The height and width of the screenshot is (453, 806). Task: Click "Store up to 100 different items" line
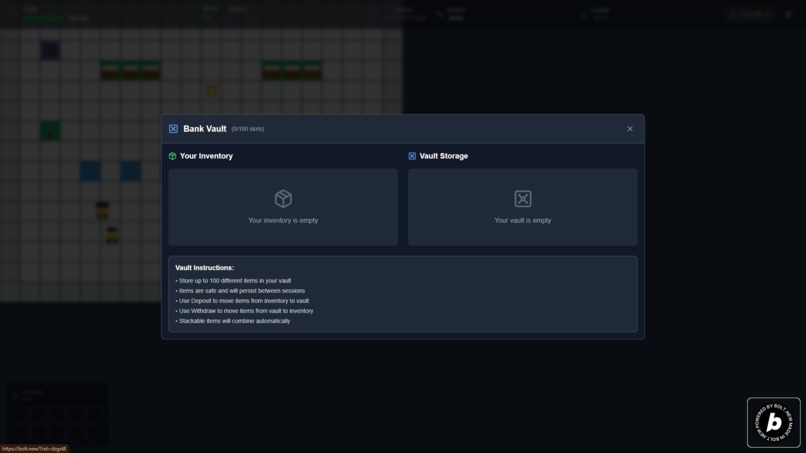pos(233,280)
